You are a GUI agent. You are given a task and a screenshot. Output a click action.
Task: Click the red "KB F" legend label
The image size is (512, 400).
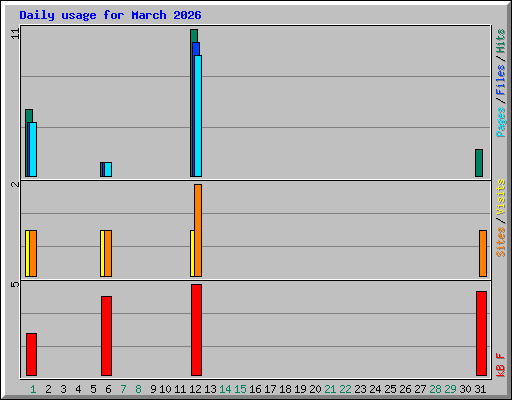coord(501,365)
